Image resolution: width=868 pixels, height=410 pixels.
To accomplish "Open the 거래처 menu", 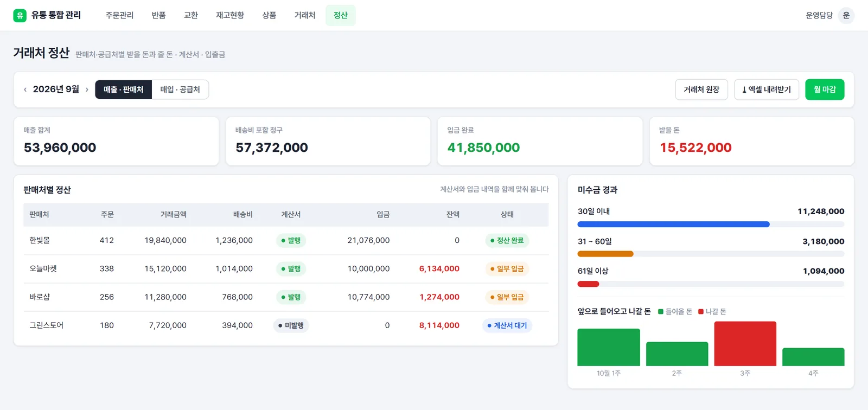I will click(304, 15).
